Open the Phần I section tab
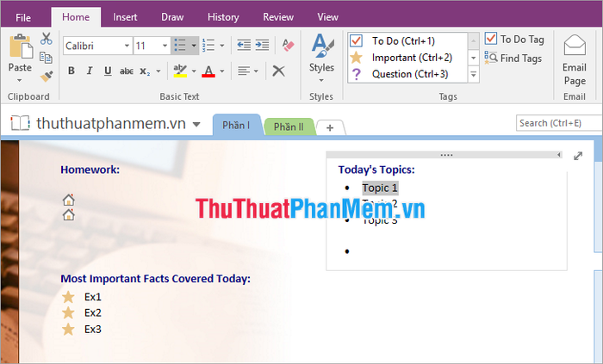The image size is (603, 364). [x=236, y=125]
